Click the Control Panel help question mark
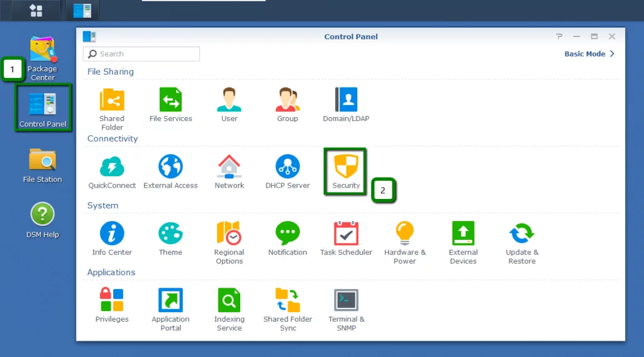This screenshot has width=644, height=357. [x=558, y=37]
